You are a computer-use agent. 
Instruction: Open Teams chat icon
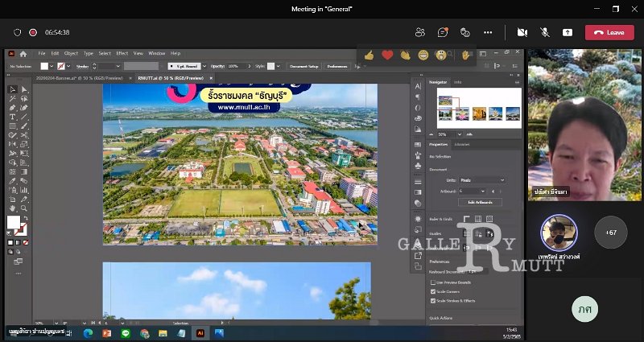(x=442, y=32)
